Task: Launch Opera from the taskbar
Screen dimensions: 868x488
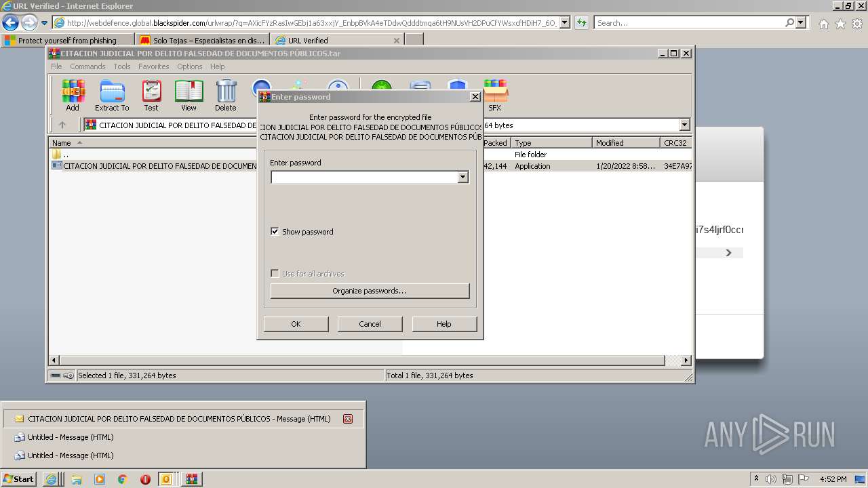Action: point(145,479)
